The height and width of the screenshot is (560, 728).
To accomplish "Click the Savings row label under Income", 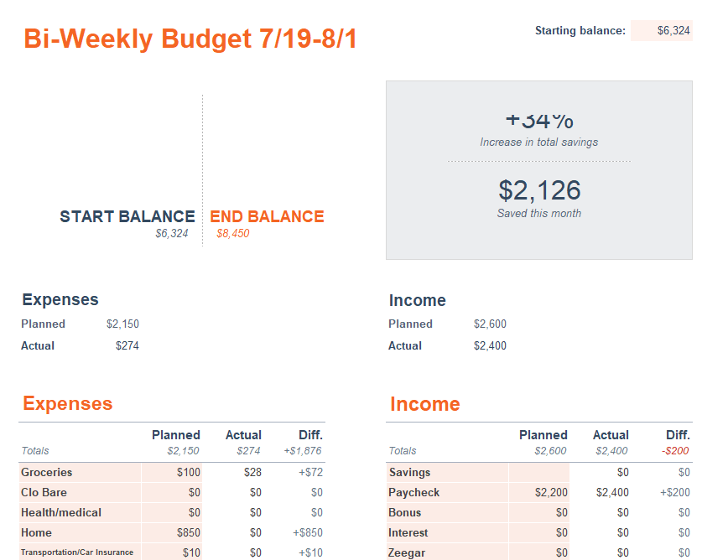I will pos(410,472).
